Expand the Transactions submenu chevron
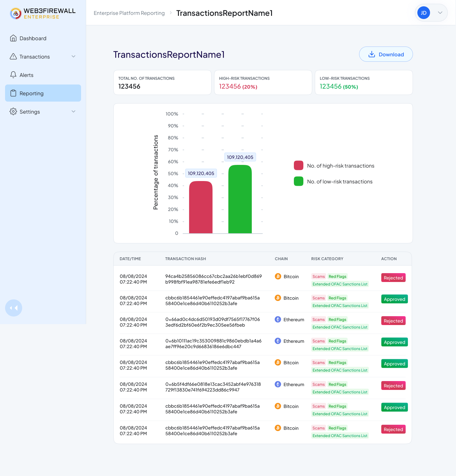Image resolution: width=456 pixels, height=476 pixels. [73, 57]
